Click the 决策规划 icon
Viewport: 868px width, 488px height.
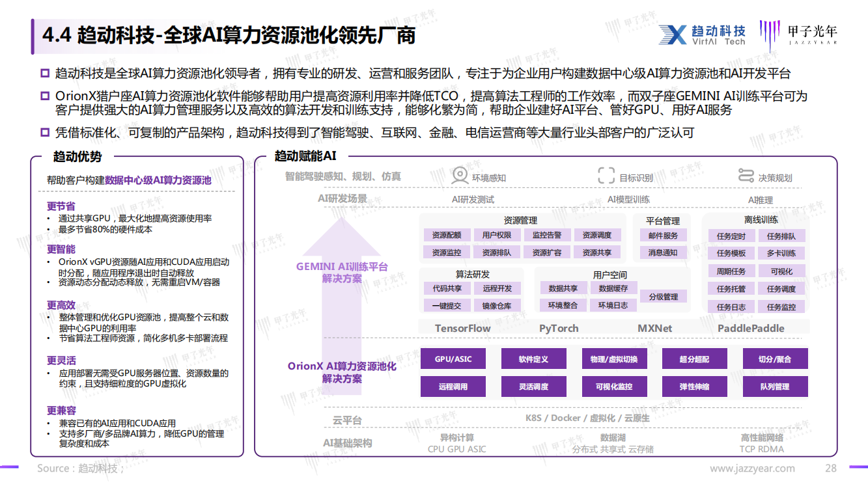click(746, 176)
